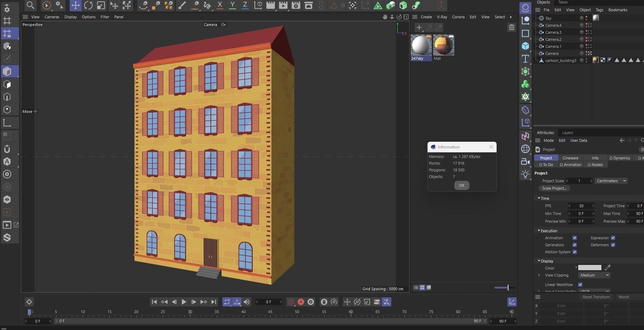Click the green cube primitive icon

click(403, 5)
